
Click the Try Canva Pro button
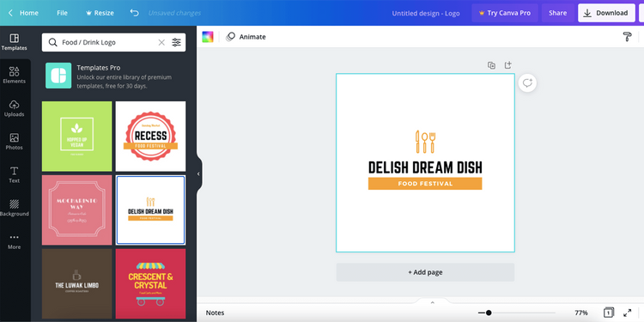(505, 13)
